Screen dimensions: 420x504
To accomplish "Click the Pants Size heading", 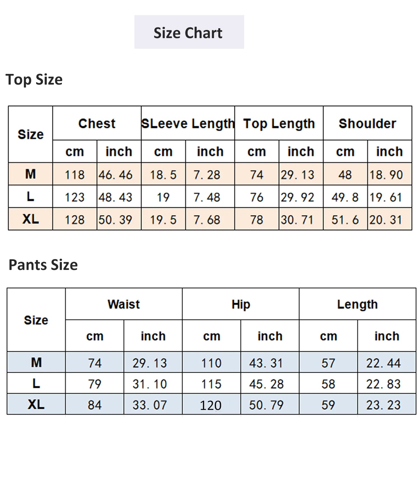I will point(43,265).
